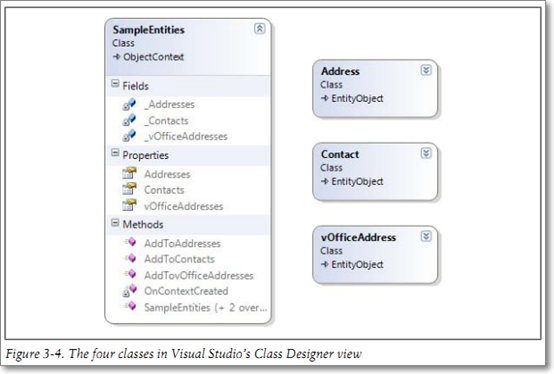Expand the vOfficeAddress class chevron
This screenshot has height=374, width=554.
tap(426, 236)
